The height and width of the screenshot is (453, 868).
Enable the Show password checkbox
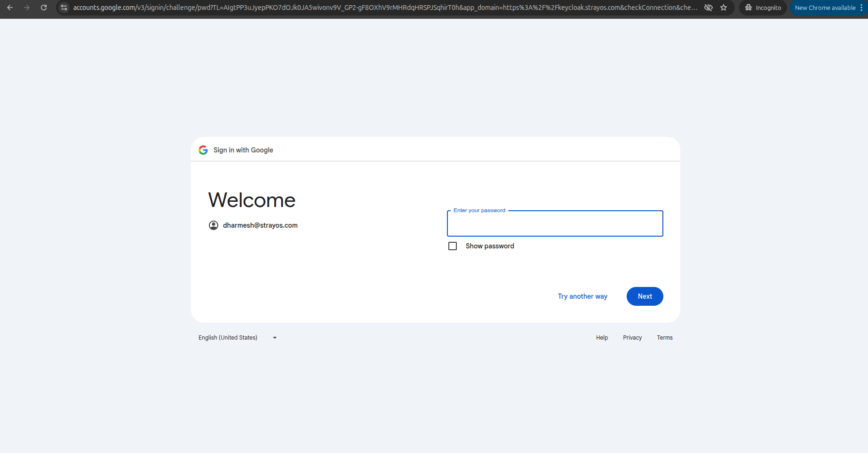[453, 246]
